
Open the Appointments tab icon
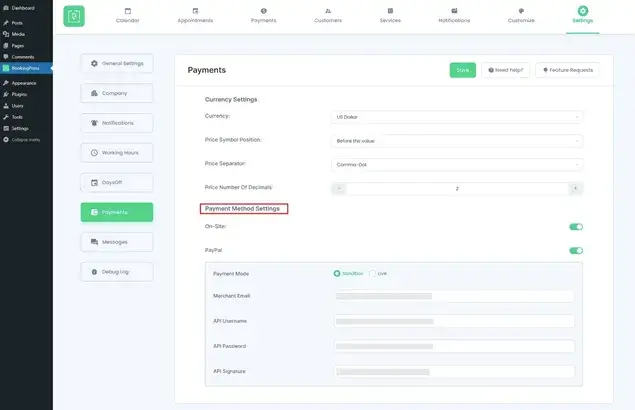(x=195, y=11)
